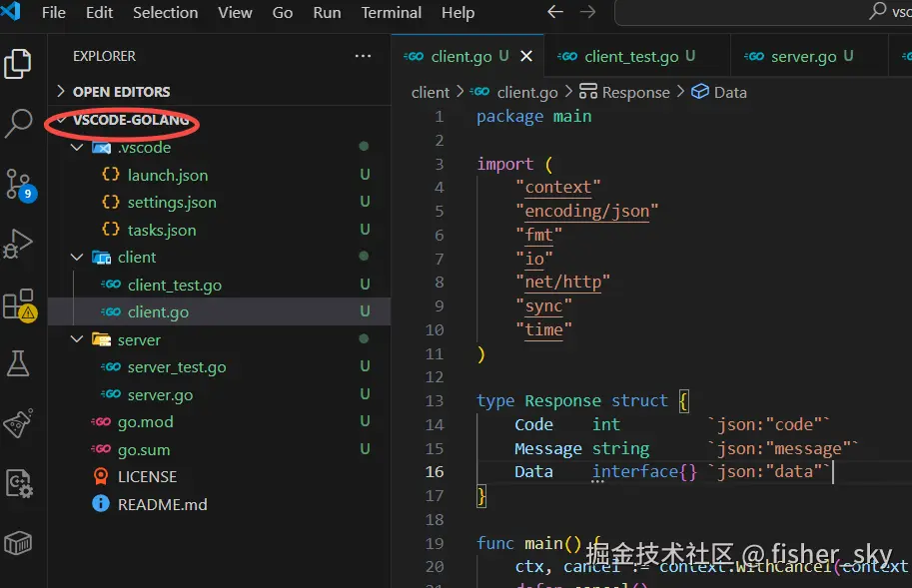The height and width of the screenshot is (588, 912).
Task: Click the Response breadcrumb segment
Action: pos(635,93)
